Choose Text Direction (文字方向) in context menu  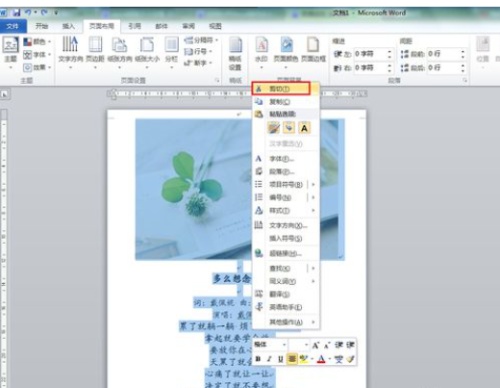click(x=286, y=225)
